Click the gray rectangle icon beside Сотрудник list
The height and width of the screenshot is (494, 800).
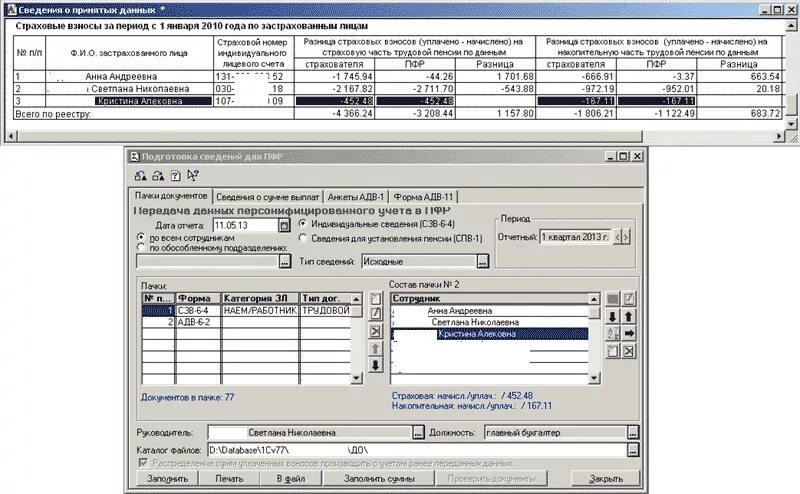(613, 299)
